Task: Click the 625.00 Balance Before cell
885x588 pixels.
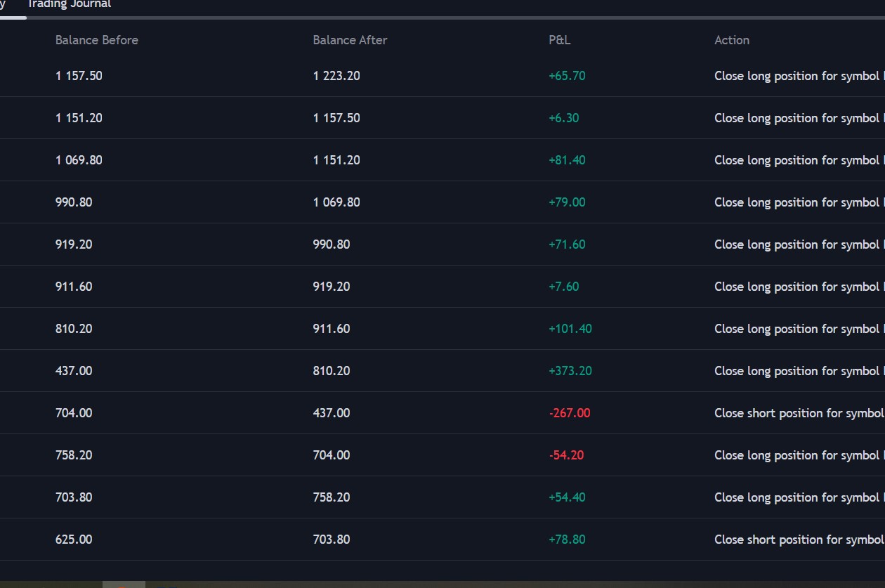Action: pos(74,540)
